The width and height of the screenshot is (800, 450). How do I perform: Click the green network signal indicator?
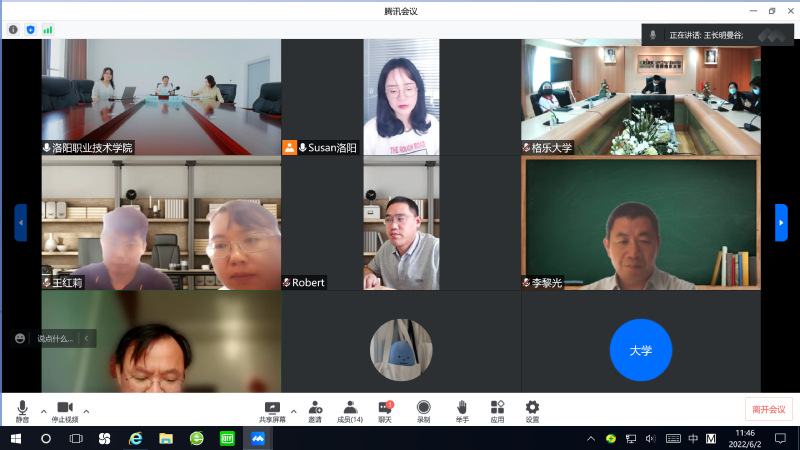(x=47, y=30)
